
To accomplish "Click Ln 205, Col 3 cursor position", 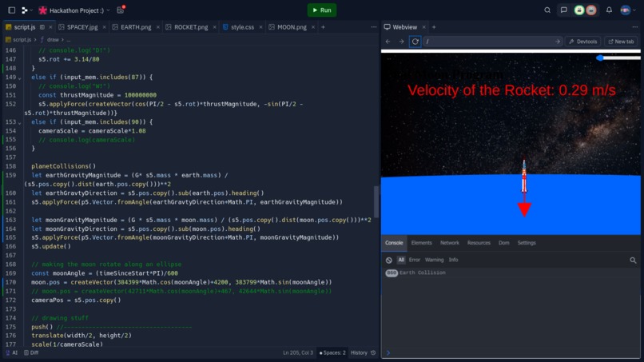I will coord(298,353).
